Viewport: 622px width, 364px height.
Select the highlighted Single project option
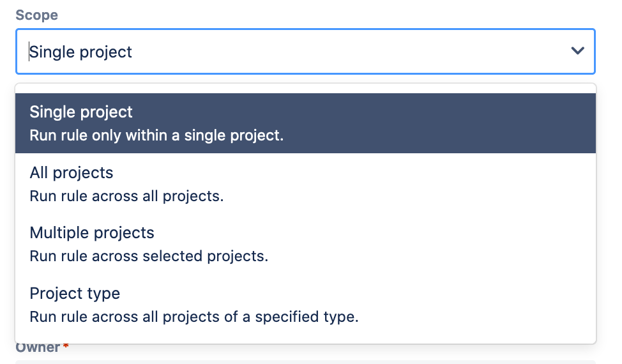point(305,123)
